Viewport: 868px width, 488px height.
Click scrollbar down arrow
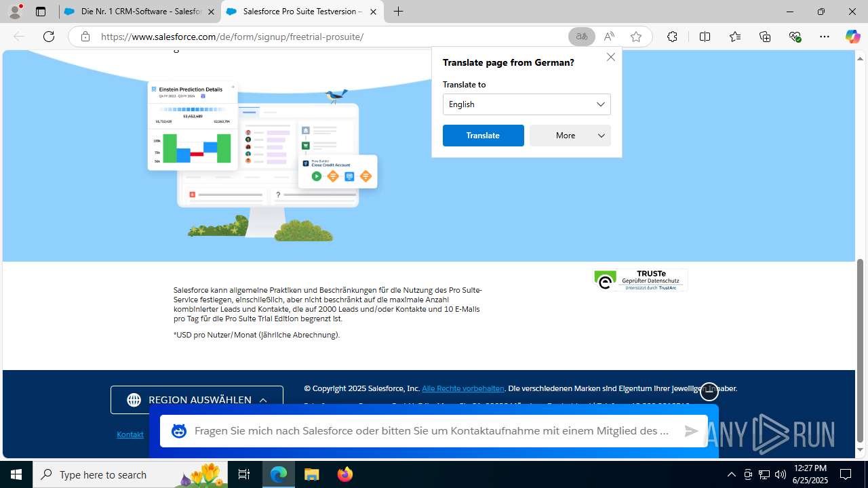tap(861, 449)
